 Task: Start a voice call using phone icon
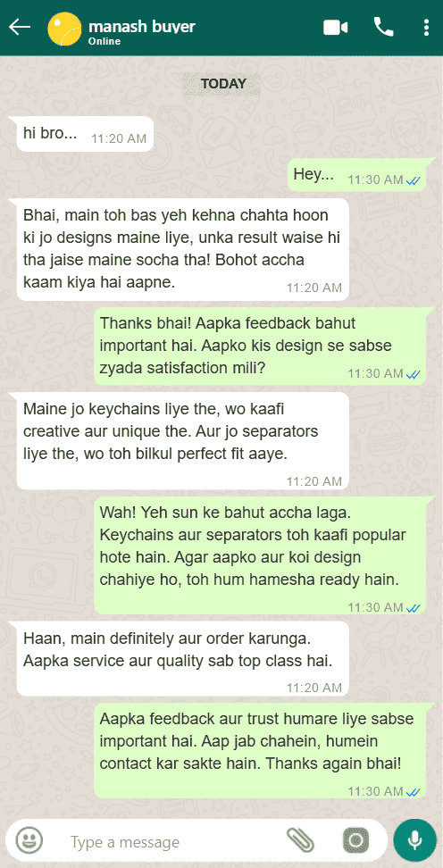click(383, 27)
